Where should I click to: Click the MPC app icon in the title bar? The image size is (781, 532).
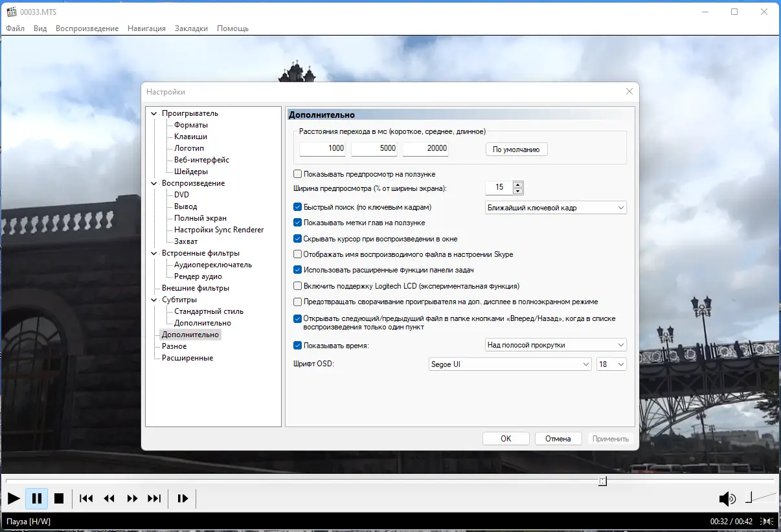11,12
